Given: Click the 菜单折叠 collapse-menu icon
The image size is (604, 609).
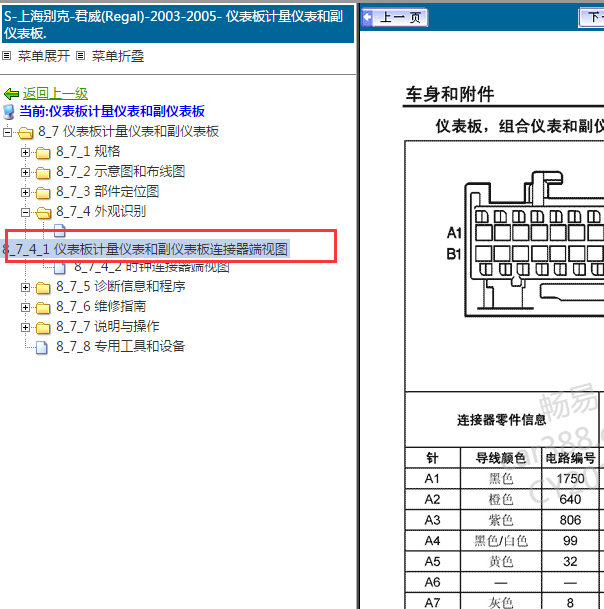Looking at the screenshot, I should (80, 56).
